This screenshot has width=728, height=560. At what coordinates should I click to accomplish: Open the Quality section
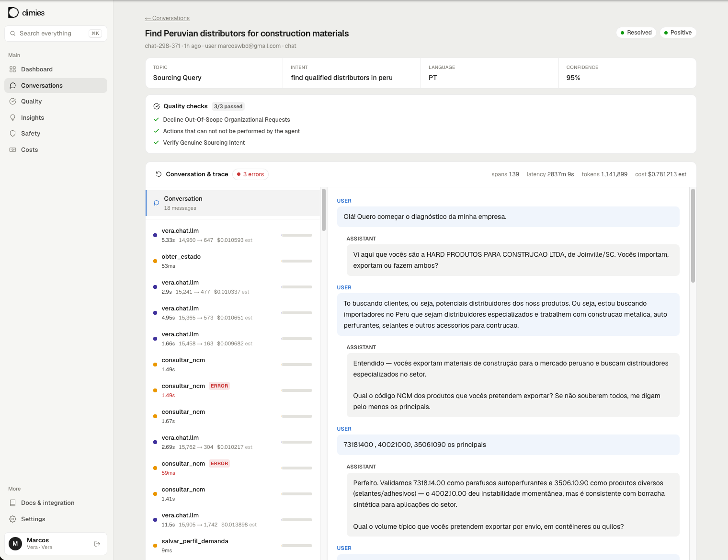click(x=56, y=102)
